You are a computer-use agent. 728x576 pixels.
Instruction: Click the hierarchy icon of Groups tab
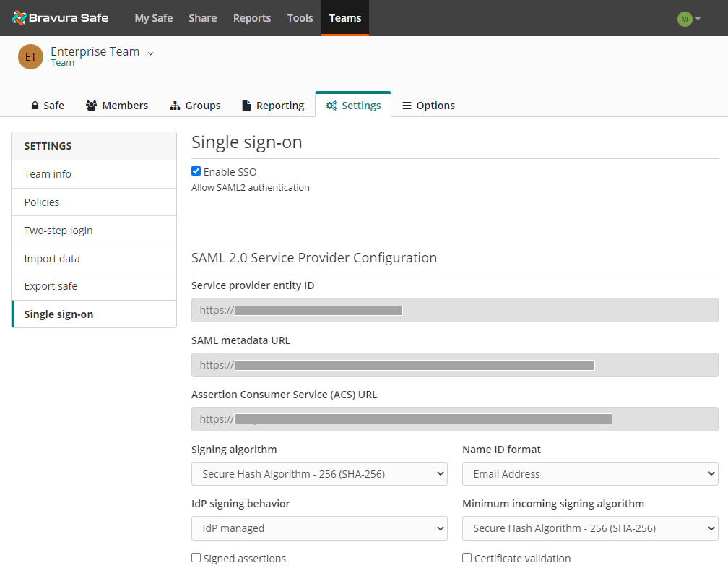click(x=175, y=106)
